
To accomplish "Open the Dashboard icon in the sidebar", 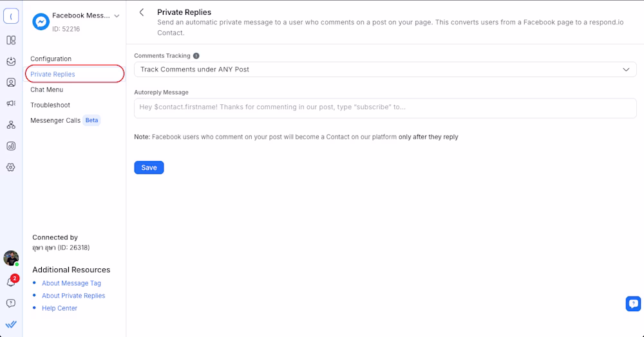I will [x=11, y=40].
